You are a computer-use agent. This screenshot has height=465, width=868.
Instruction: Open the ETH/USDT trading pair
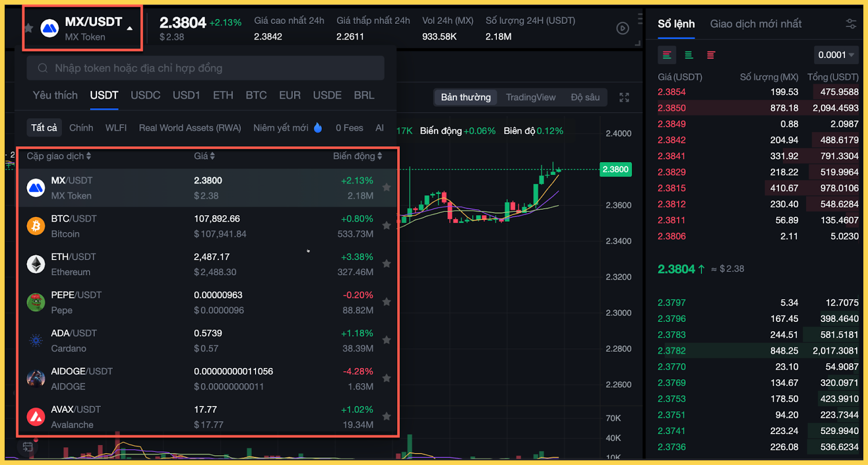pos(207,264)
